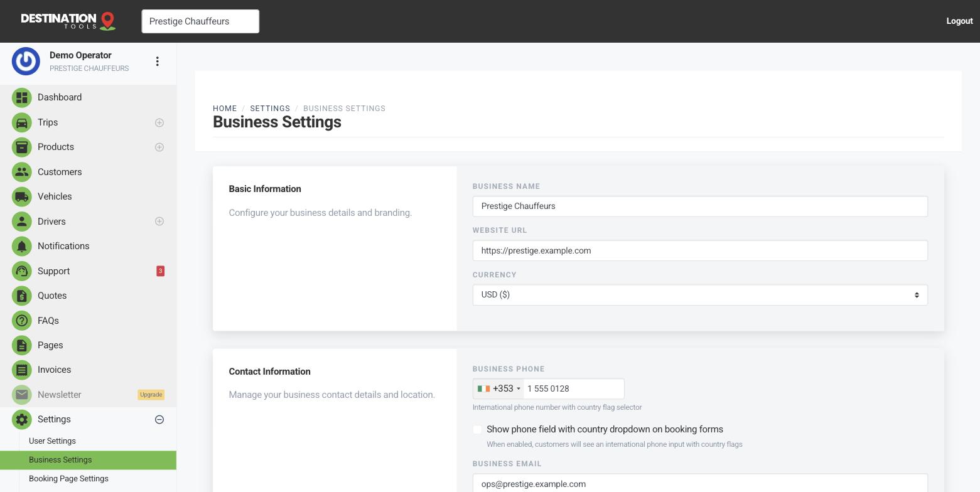Click the Website URL input field
Screen dimensions: 980x492
pos(700,250)
